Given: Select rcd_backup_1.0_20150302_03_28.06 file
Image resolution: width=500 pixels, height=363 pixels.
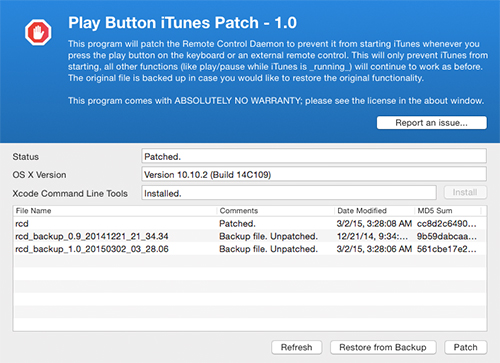Looking at the screenshot, I should click(250, 249).
